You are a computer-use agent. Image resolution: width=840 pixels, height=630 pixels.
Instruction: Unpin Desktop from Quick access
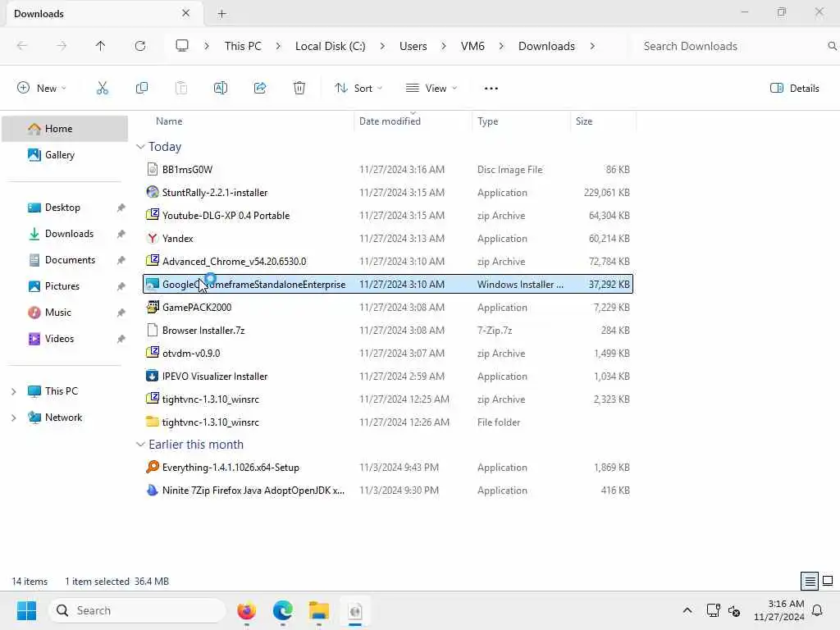[x=121, y=208]
